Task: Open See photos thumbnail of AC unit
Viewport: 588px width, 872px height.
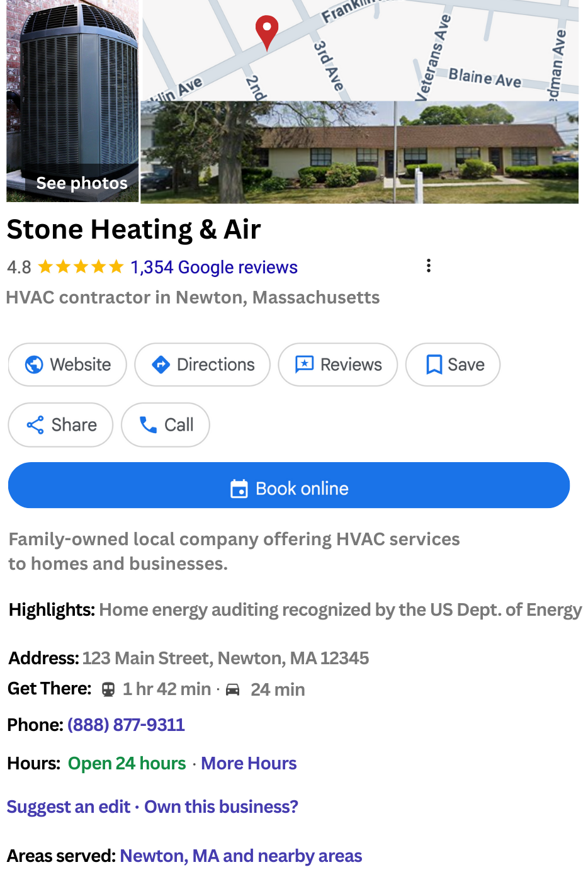Action: click(72, 101)
